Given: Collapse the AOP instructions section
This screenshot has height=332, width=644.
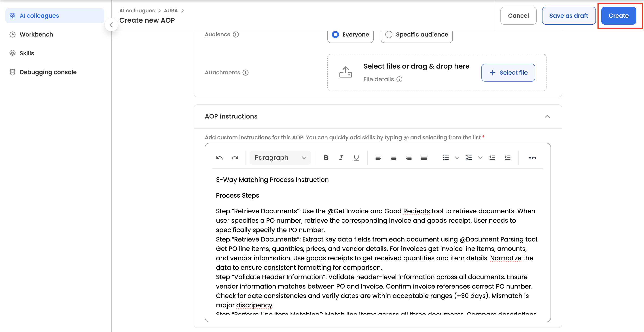Looking at the screenshot, I should [547, 116].
